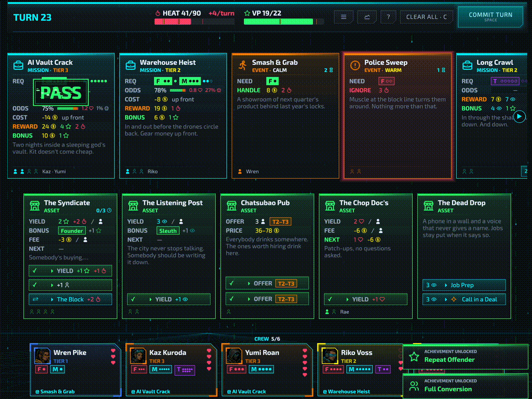The width and height of the screenshot is (532, 399).
Task: Toggle The Chop Doc's YIELD +1 action
Action: [365, 299]
